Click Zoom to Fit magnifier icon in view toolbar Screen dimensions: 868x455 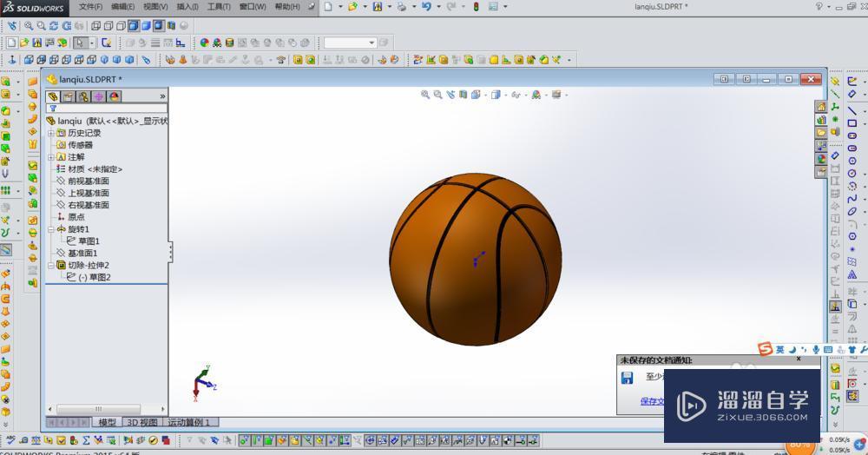[x=29, y=25]
